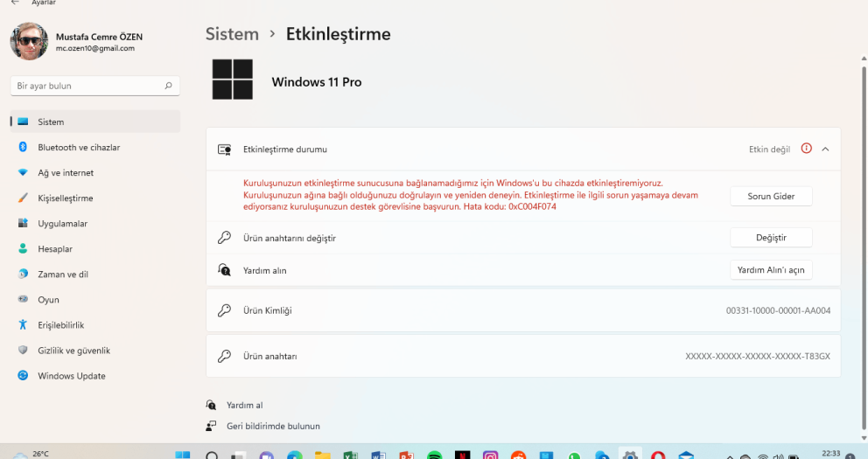Click the Ürün anahtarı row label
The width and height of the screenshot is (868, 459).
pyautogui.click(x=270, y=357)
